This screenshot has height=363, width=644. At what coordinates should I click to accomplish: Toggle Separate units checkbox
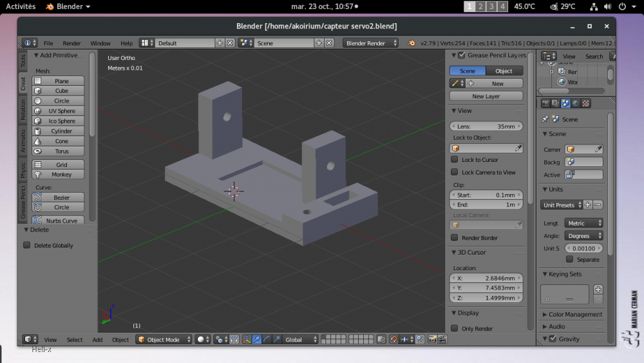(570, 259)
